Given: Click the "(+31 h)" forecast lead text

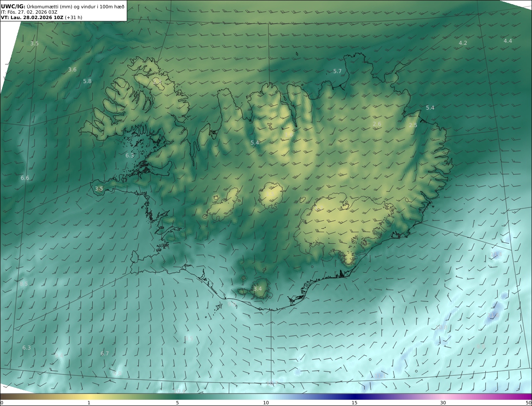Looking at the screenshot, I should (73, 18).
